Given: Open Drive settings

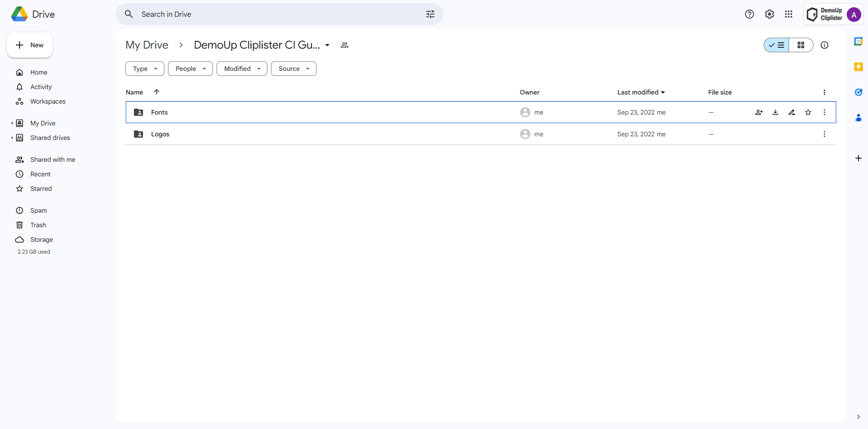Looking at the screenshot, I should click(769, 14).
